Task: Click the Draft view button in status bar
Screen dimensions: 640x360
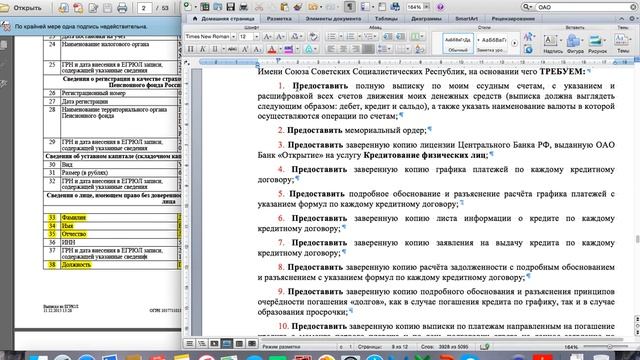Action: click(x=189, y=344)
